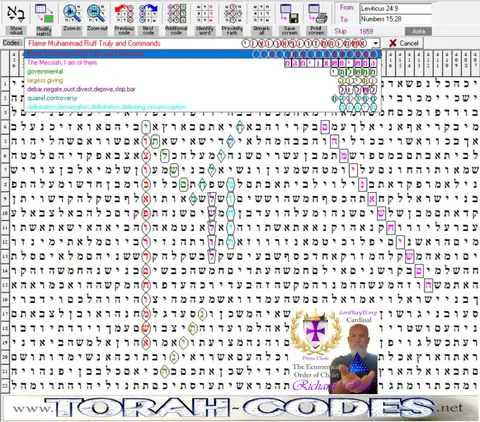Click the Save screen floppy disk icon
Screen dimensions: 480x422
point(289,13)
